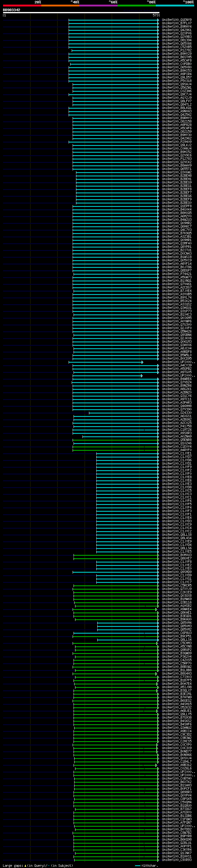
Task: Select query sequence name BB903342
Action: point(11,10)
